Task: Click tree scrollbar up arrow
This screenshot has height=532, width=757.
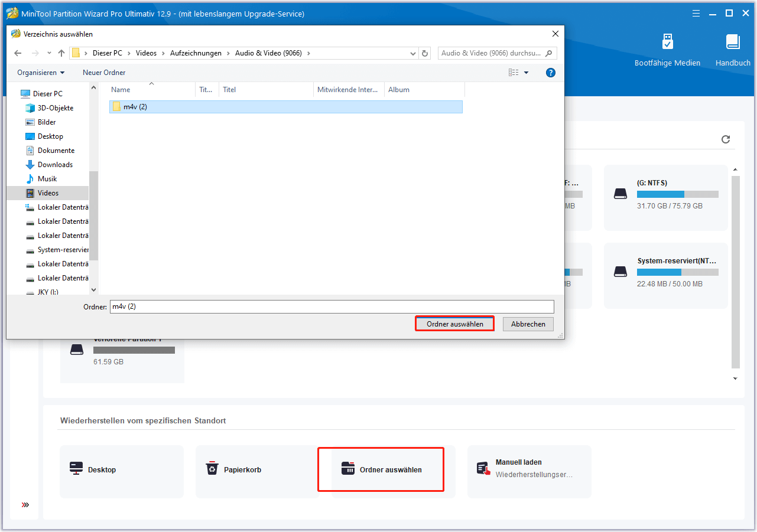Action: coord(93,88)
